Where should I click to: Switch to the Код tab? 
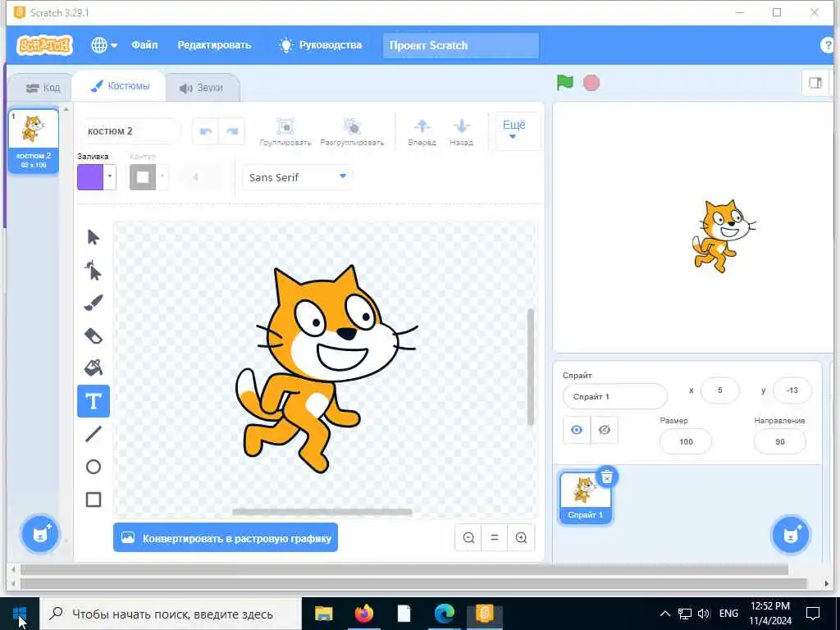(42, 87)
